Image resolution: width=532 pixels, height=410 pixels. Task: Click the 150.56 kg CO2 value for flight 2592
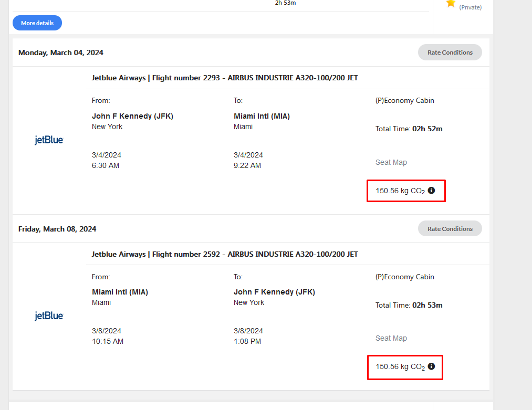[x=400, y=367]
